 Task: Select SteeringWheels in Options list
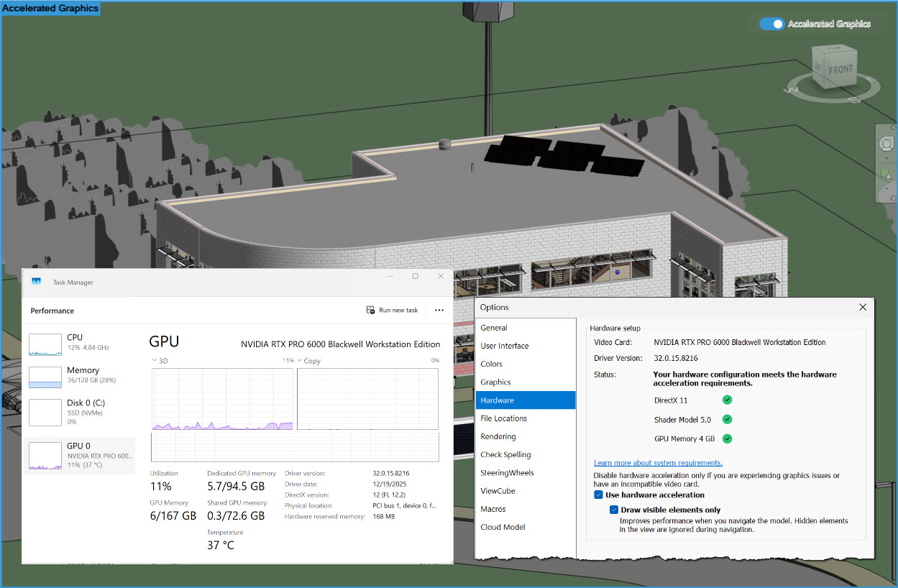pos(526,473)
